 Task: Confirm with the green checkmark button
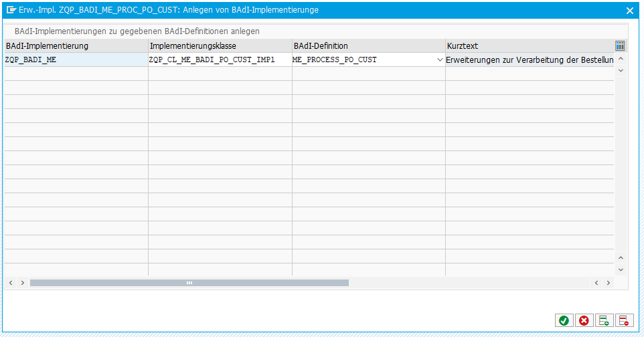[x=564, y=321]
